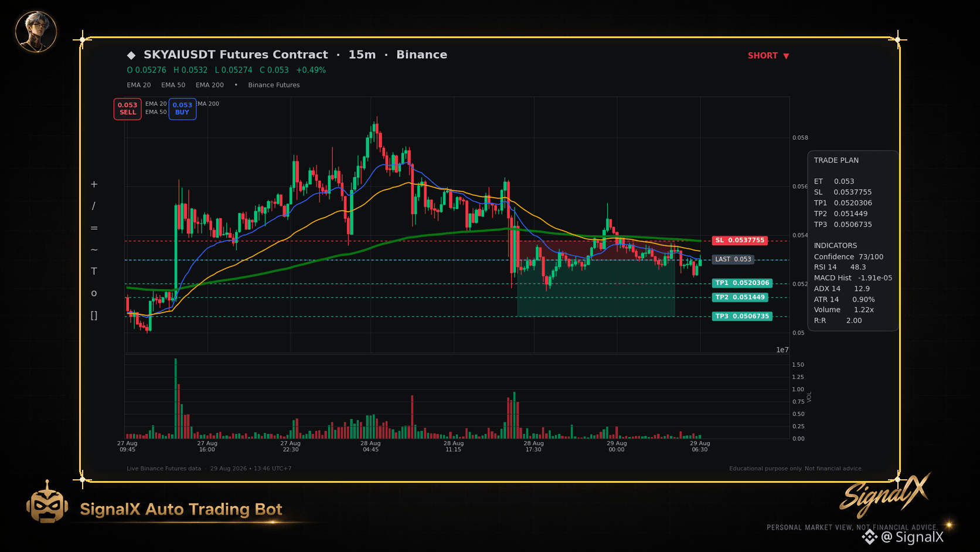The width and height of the screenshot is (980, 552).
Task: Choose the wave tilde drawing tool
Action: [x=94, y=250]
